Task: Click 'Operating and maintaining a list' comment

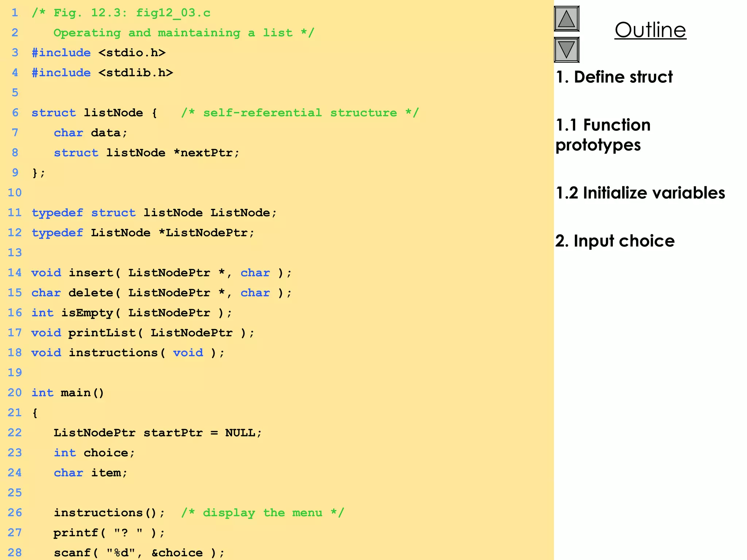Action: click(173, 33)
